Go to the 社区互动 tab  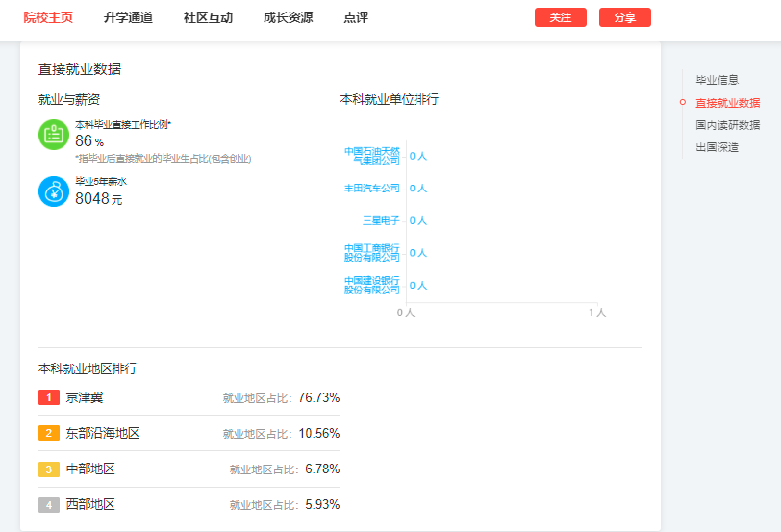(x=208, y=17)
